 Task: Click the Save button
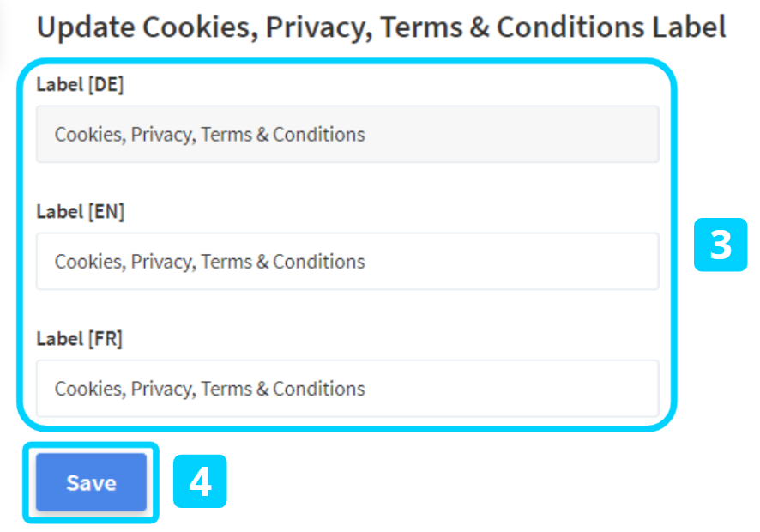click(x=90, y=482)
